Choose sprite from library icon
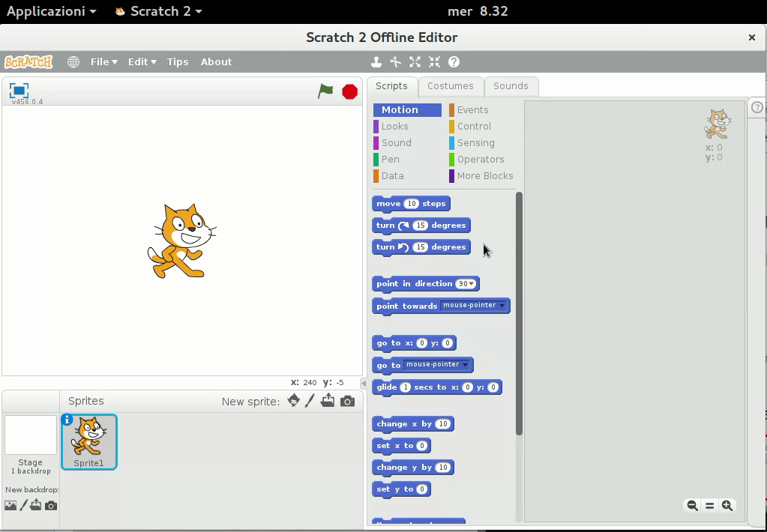767x532 pixels. pos(294,401)
